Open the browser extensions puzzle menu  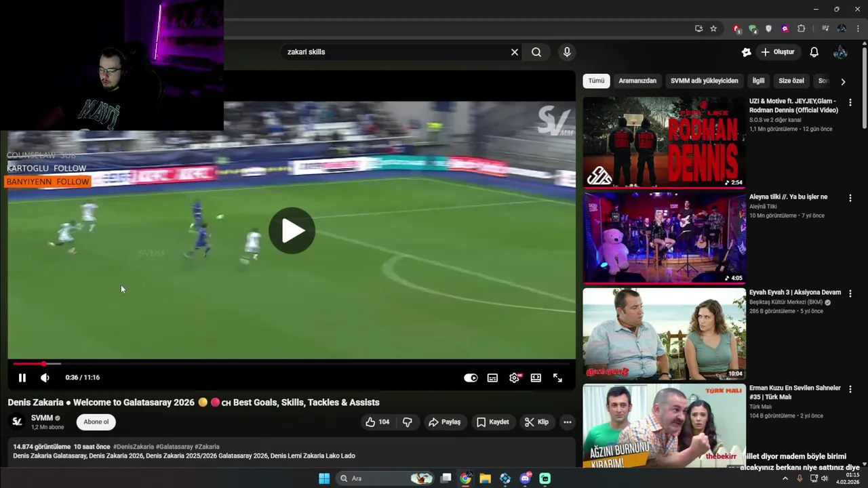pyautogui.click(x=802, y=28)
